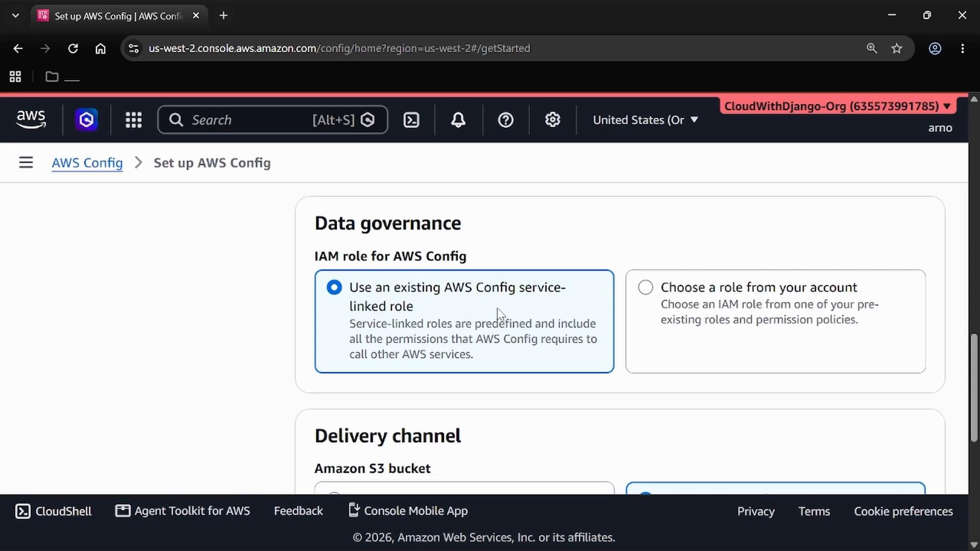Select Choose a role from your account

point(775,321)
